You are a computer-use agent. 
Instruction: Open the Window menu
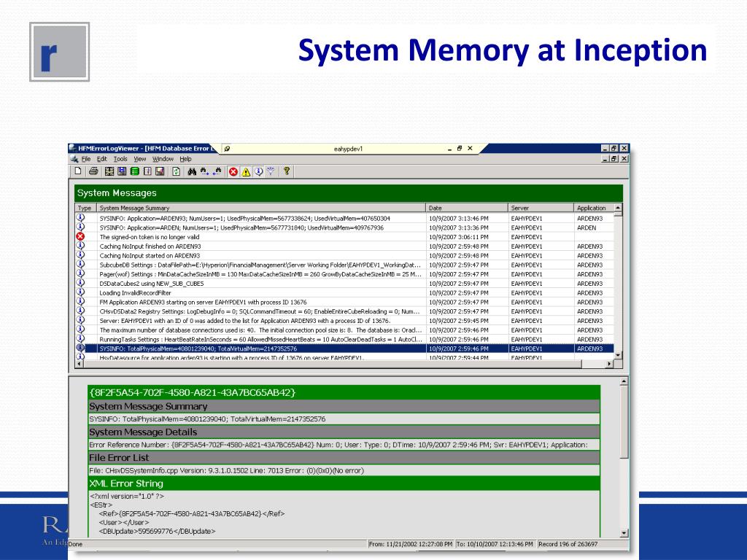(163, 159)
